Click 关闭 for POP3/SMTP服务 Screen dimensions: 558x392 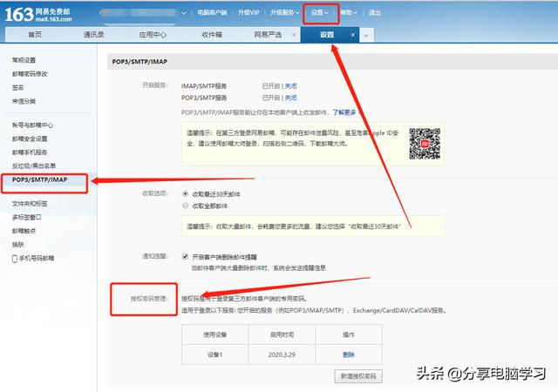(x=290, y=98)
